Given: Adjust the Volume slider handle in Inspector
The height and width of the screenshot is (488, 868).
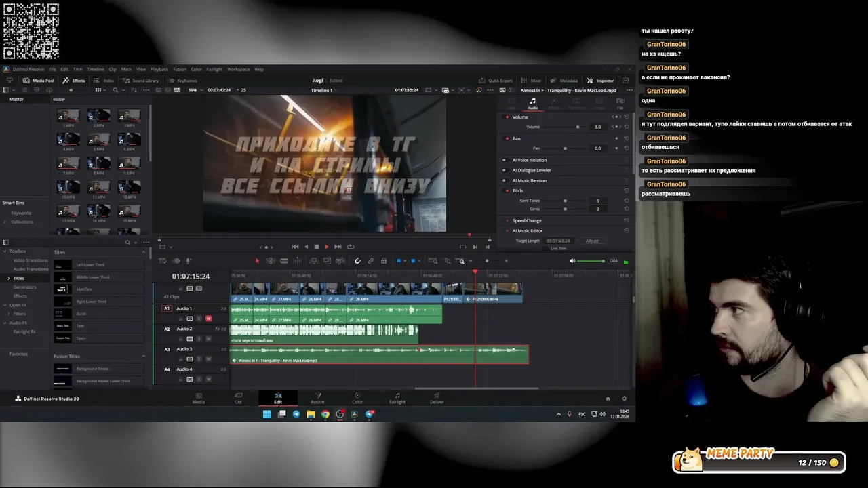Looking at the screenshot, I should 578,127.
